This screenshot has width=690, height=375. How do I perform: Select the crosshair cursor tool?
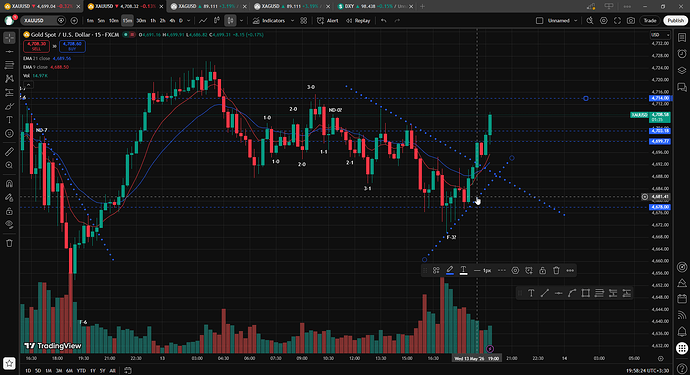pos(9,38)
